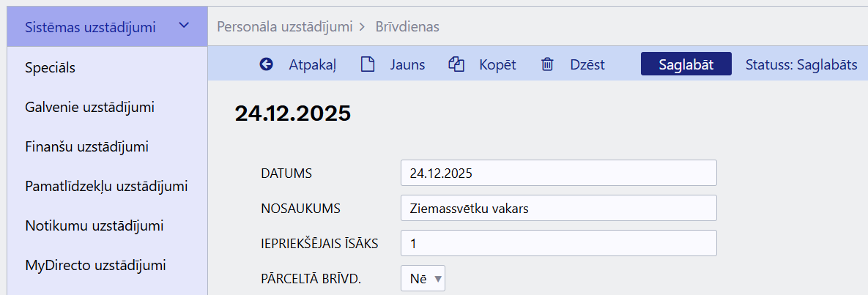The image size is (868, 295).
Task: Click into the Datums input field
Action: pyautogui.click(x=559, y=173)
